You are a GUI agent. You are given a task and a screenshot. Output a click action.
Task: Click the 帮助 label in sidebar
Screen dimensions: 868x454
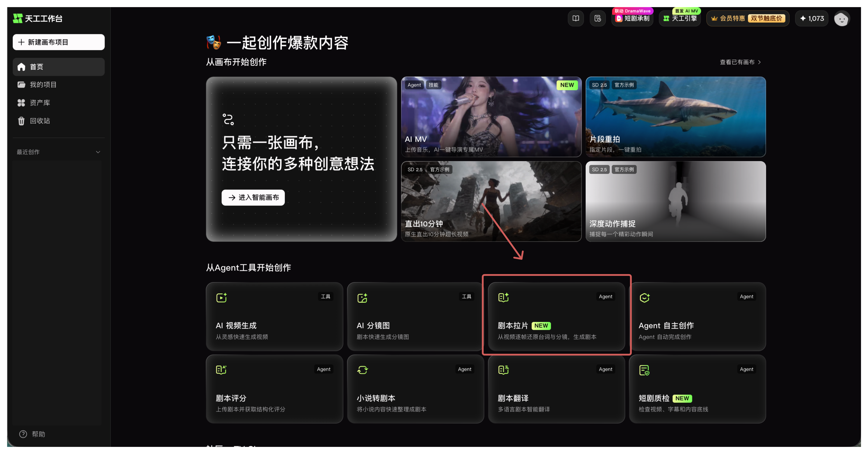38,434
